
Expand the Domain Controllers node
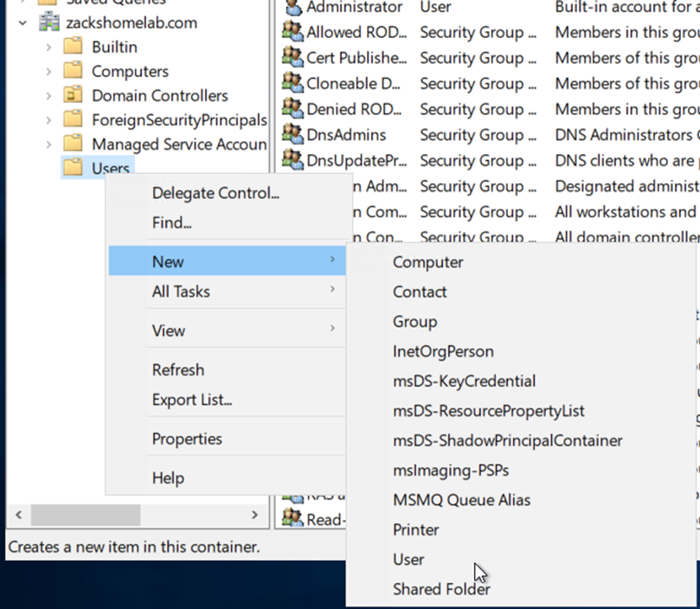click(48, 95)
